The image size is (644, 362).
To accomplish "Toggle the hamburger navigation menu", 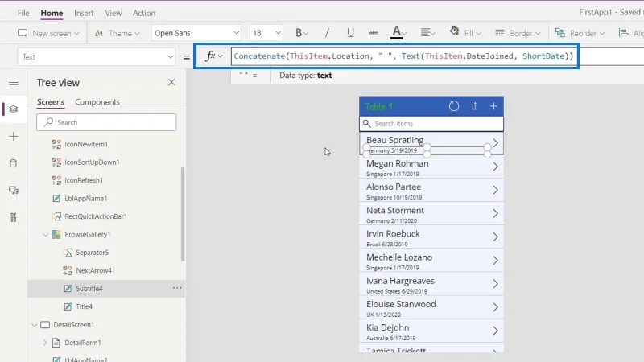I will (x=14, y=83).
